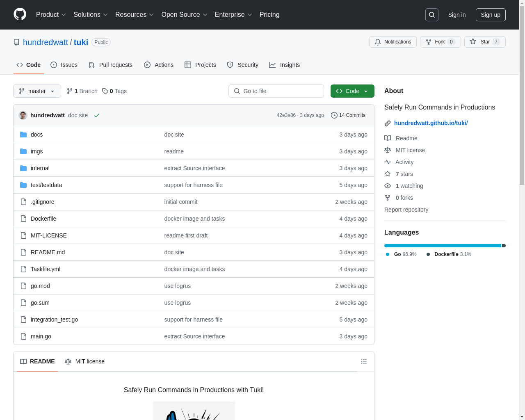Open the green Code dropdown button

pos(352,91)
